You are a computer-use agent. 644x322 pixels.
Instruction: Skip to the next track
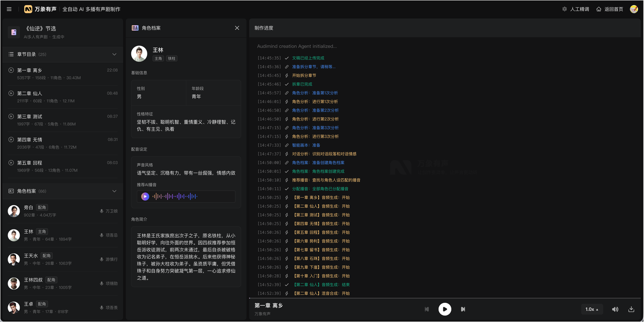coord(463,309)
